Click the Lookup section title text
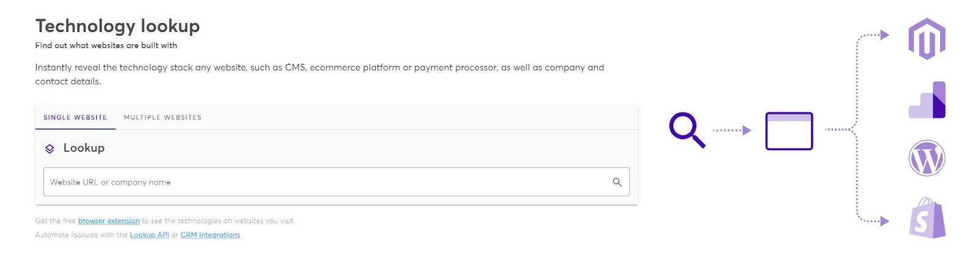The image size is (980, 260). [x=84, y=148]
